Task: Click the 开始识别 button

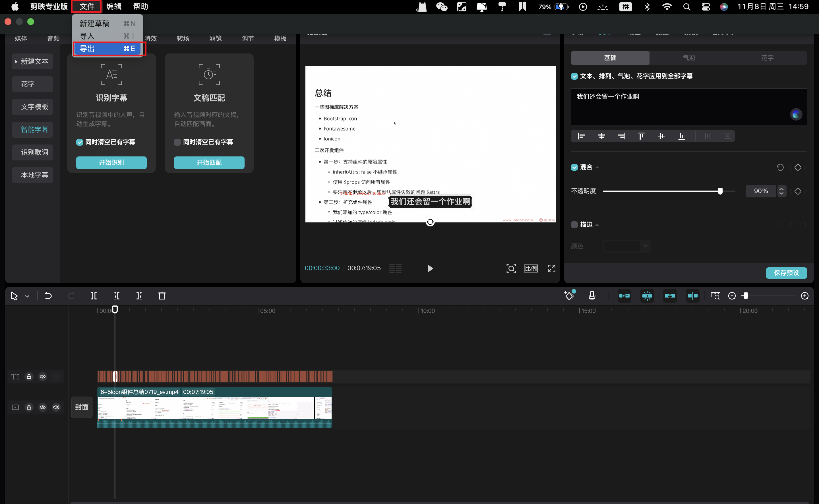Action: click(x=111, y=162)
